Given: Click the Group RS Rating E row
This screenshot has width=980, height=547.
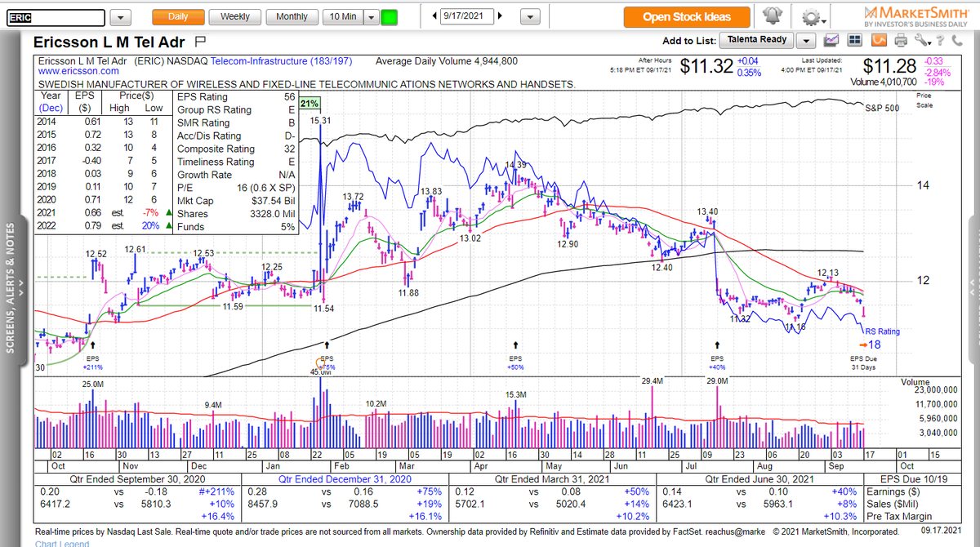Looking at the screenshot, I should (x=237, y=110).
